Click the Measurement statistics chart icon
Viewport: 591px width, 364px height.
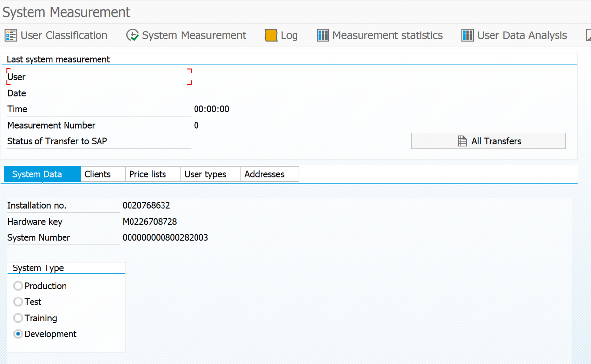pyautogui.click(x=323, y=35)
